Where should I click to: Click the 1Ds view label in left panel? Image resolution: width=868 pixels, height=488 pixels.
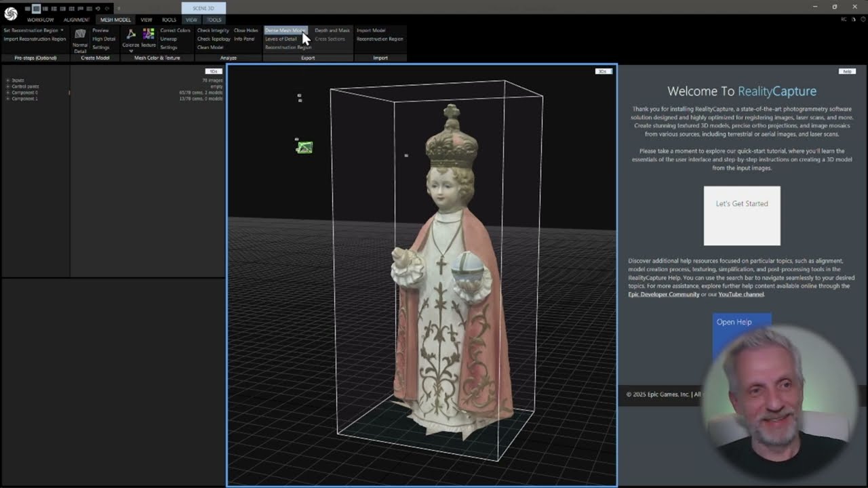(x=214, y=71)
